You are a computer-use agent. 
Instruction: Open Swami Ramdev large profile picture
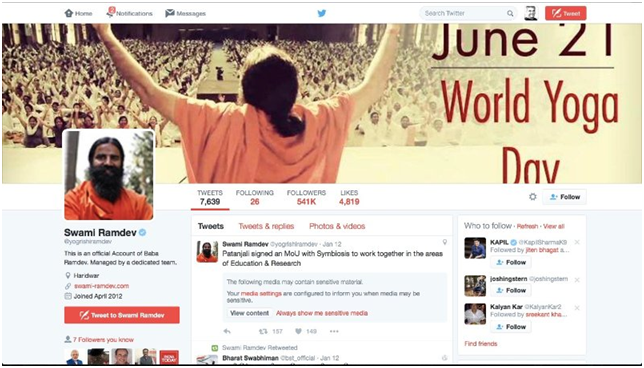click(108, 175)
